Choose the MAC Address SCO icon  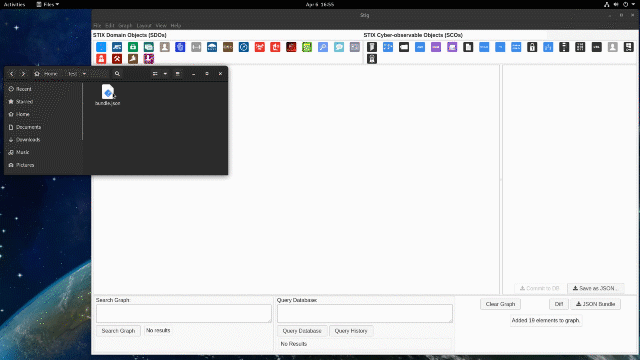pyautogui.click(x=516, y=47)
